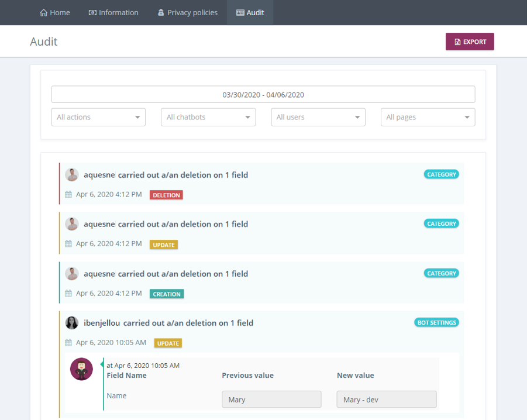
Task: Click the CATEGORY tag on the 4:12 PM UPDATE entry
Action: 441,223
